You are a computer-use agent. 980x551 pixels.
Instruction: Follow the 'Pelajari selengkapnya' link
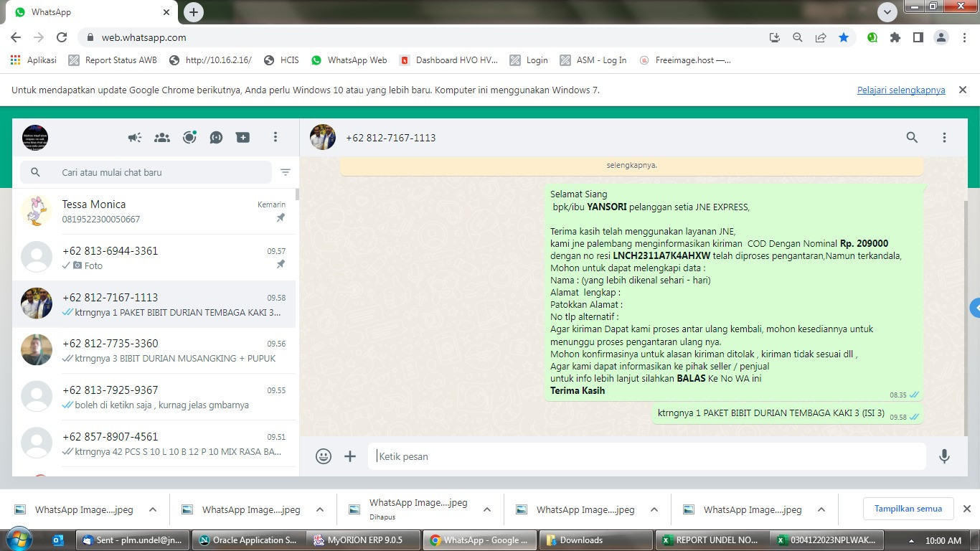pos(901,90)
